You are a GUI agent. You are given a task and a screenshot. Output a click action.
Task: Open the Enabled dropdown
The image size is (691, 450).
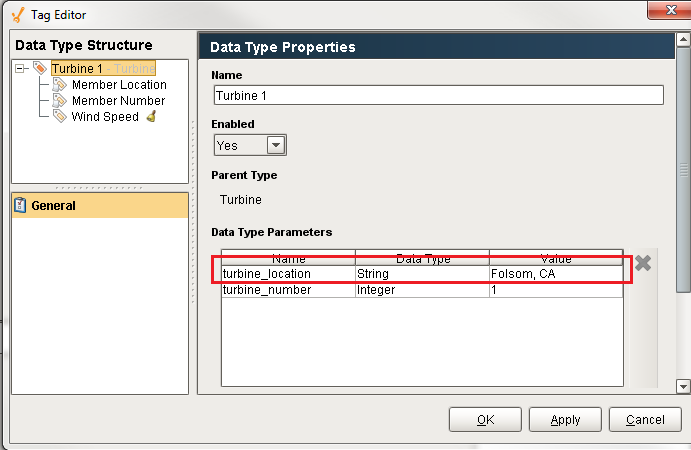[276, 145]
